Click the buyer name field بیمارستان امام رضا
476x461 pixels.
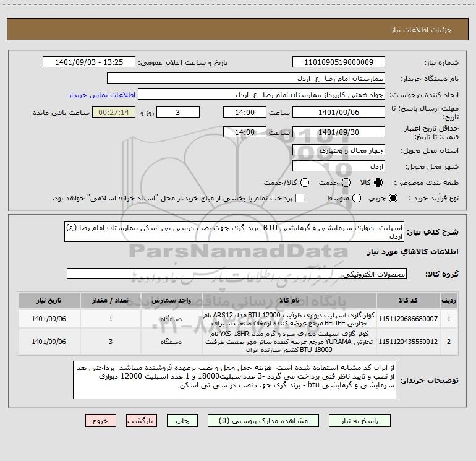[x=246, y=78]
